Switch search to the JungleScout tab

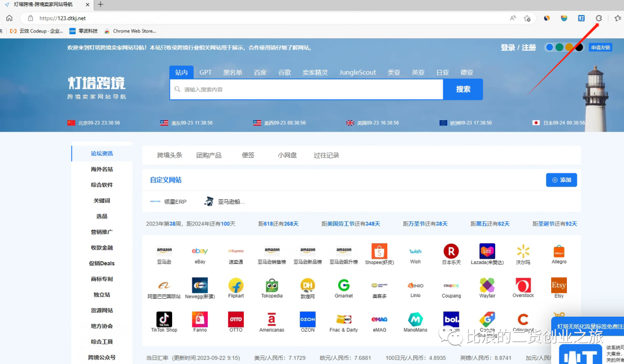358,72
